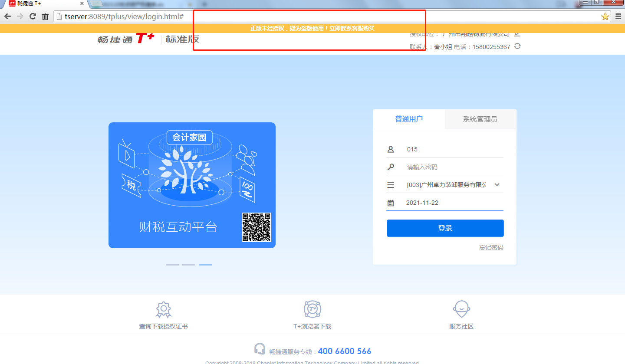This screenshot has width=625, height=364.
Task: Open the T+浏览器下载 link
Action: coord(312,326)
